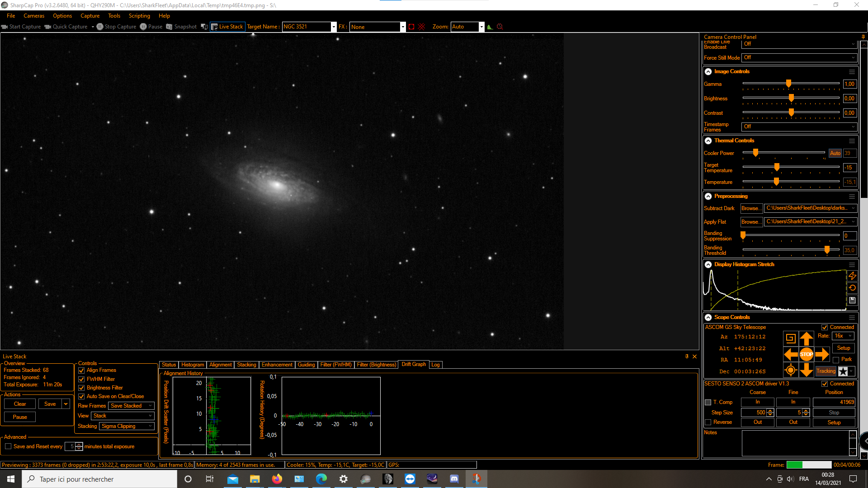This screenshot has width=868, height=488.
Task: Toggle the Live Stack toolbar button
Action: [227, 27]
